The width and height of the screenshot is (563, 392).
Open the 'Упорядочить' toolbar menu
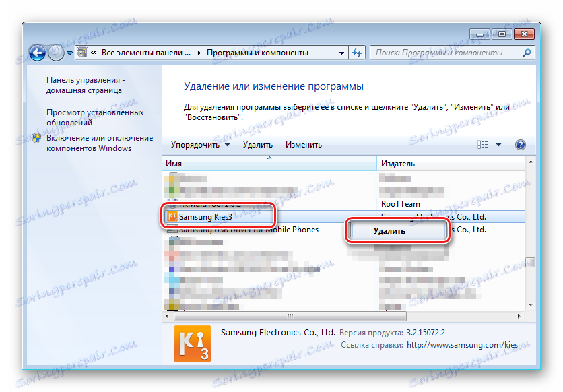(200, 145)
